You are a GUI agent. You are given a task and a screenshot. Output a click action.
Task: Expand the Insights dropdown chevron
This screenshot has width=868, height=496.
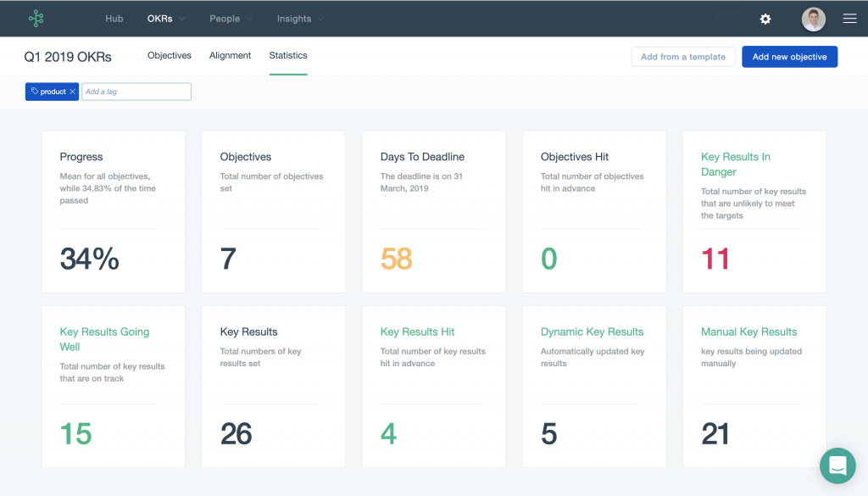click(320, 19)
